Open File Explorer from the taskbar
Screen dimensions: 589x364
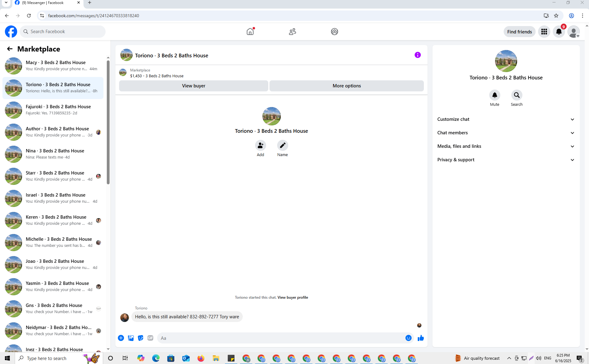(216, 358)
